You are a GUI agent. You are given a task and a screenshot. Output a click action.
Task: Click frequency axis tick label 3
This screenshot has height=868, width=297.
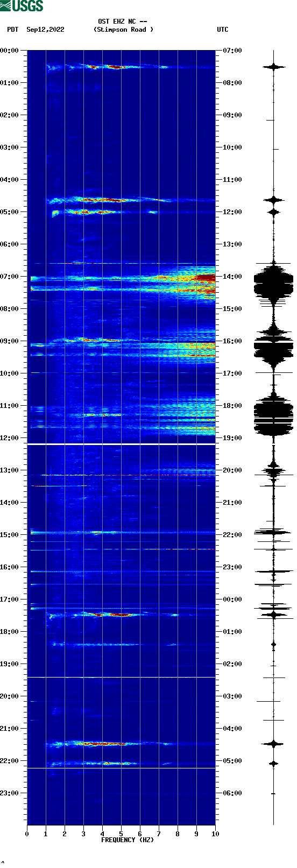[x=83, y=834]
